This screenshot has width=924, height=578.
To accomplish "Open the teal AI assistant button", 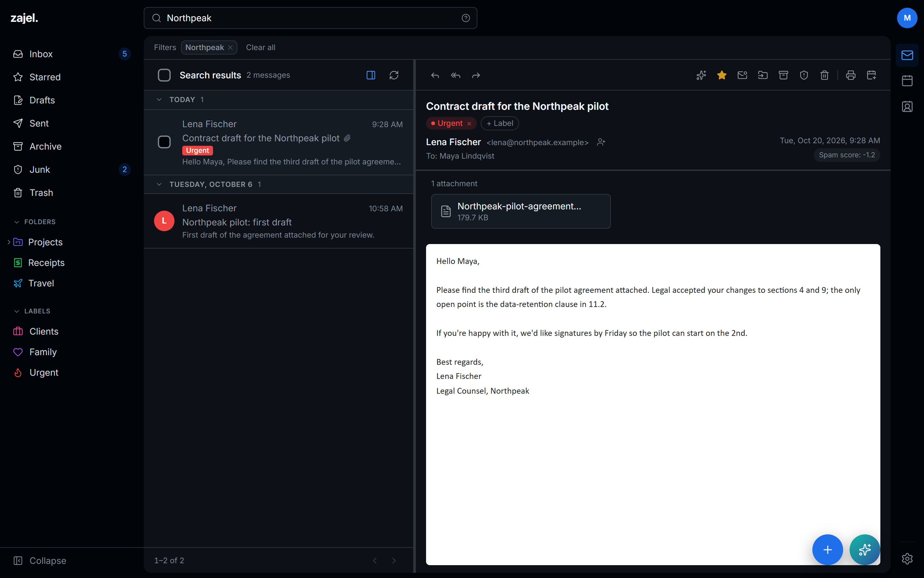I will pos(864,550).
